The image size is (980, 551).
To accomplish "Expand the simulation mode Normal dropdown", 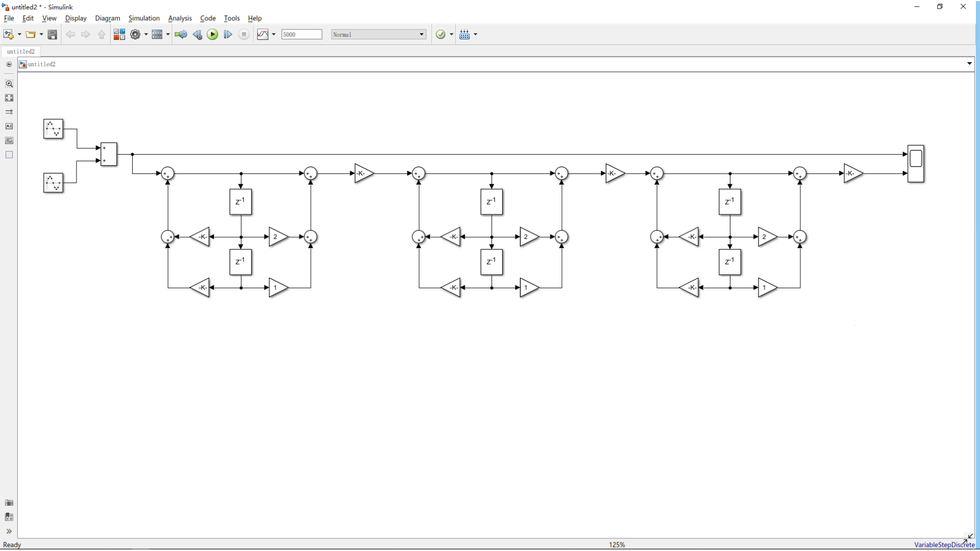I will (422, 34).
